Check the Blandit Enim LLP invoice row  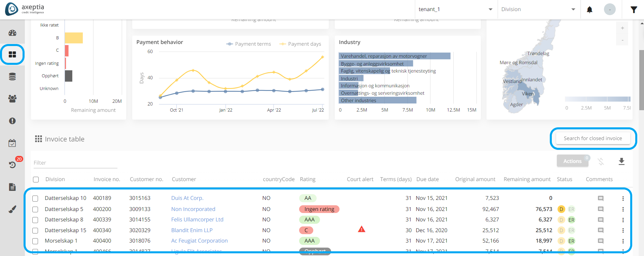point(35,230)
